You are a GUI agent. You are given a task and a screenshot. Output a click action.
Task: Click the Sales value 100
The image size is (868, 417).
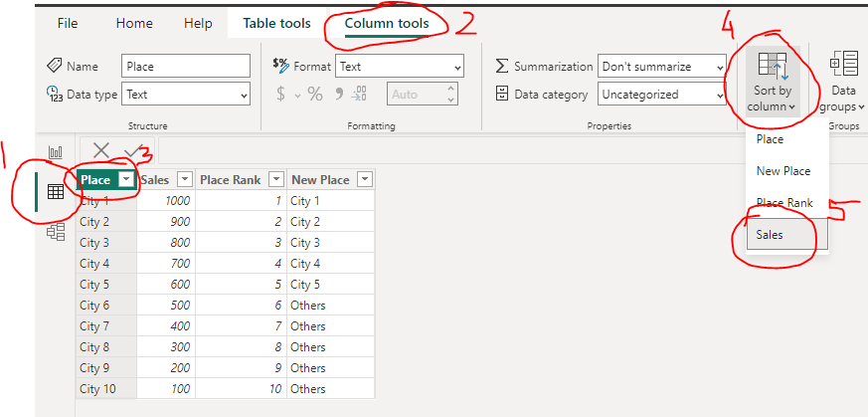[x=181, y=389]
